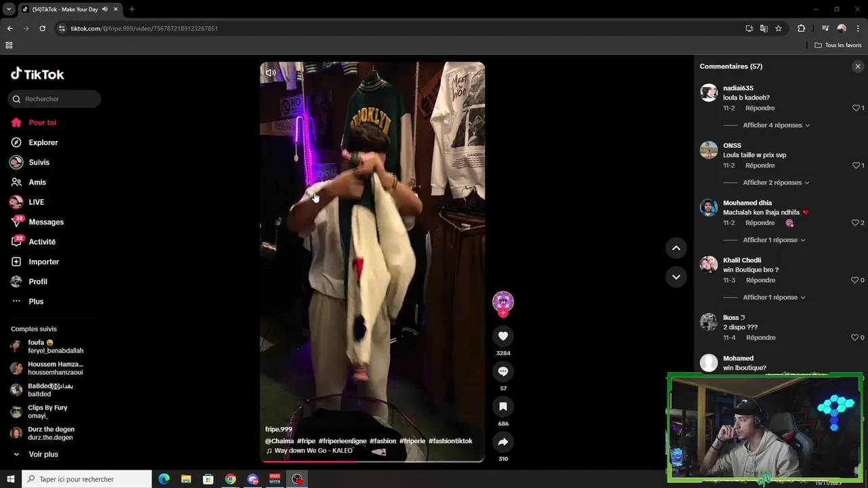The width and height of the screenshot is (868, 488).
Task: Expand Afficher 4 réponses under nadiai635
Action: 776,125
